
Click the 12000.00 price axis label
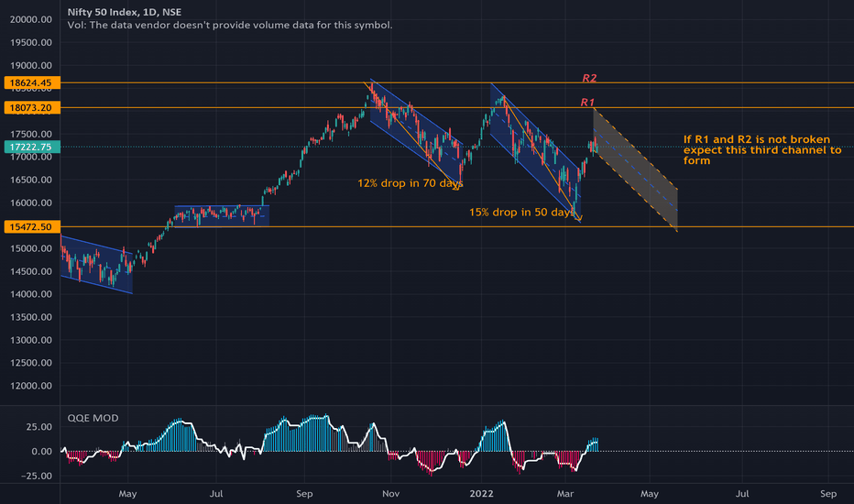coord(31,386)
